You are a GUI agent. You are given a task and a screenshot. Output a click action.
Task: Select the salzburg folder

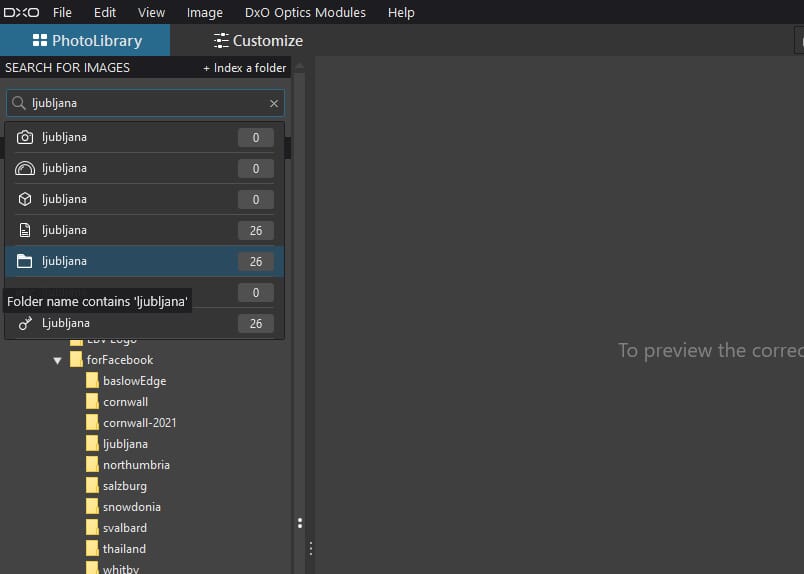pyautogui.click(x=125, y=486)
